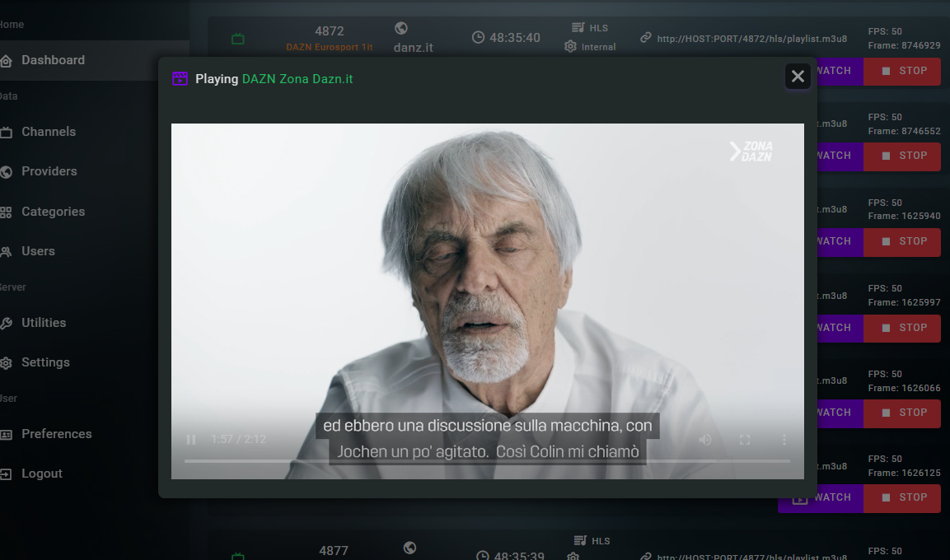This screenshot has height=560, width=950.
Task: Click the Providers globe icon
Action: tap(6, 172)
